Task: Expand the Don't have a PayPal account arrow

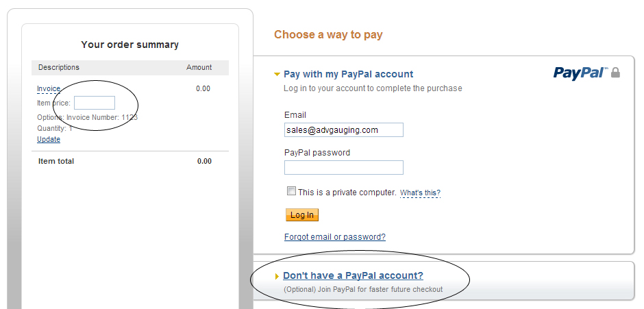Action: click(x=277, y=277)
